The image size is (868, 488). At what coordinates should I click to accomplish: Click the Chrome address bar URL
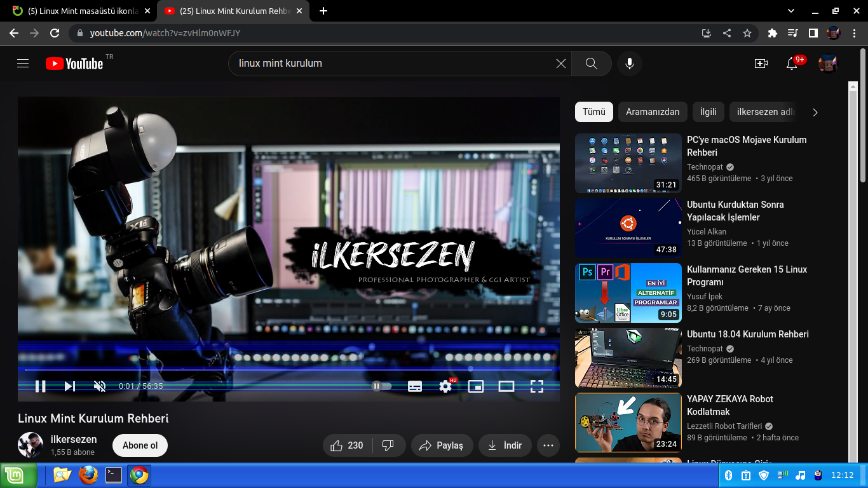[165, 33]
